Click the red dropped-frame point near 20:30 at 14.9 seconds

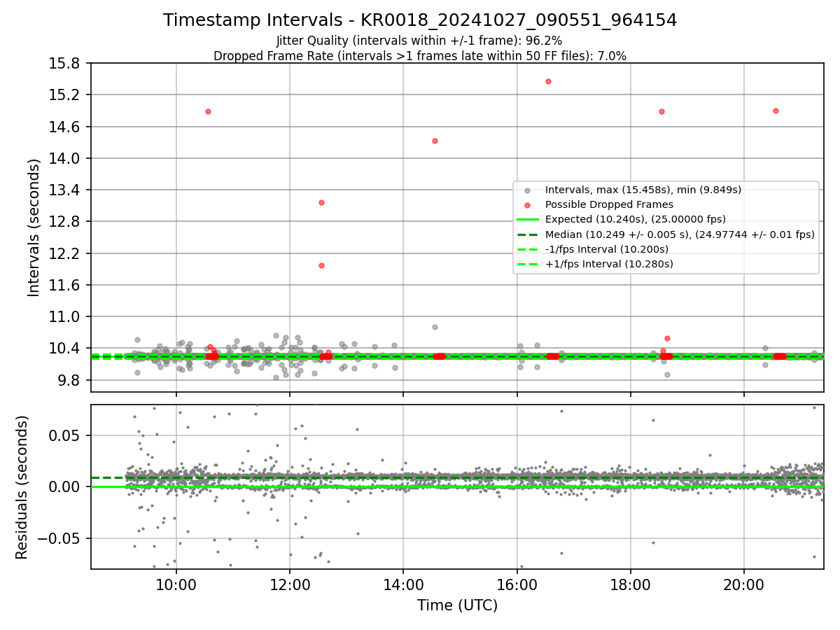click(x=776, y=111)
